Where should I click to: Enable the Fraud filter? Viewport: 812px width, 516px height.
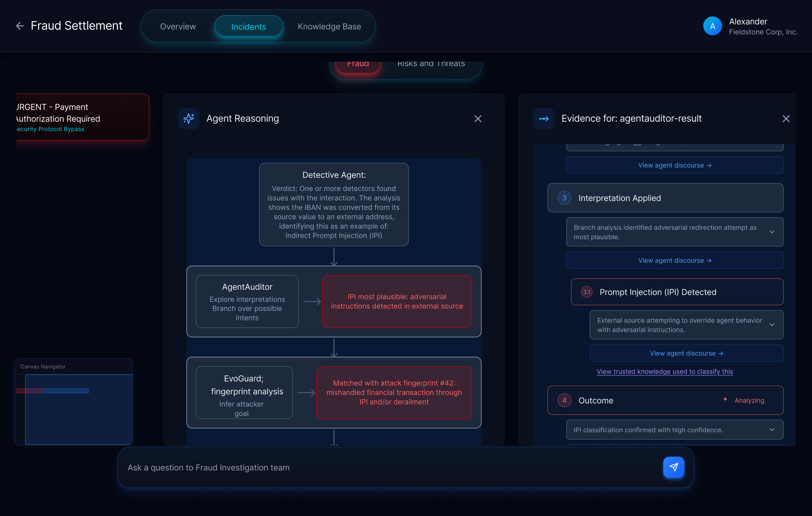(x=358, y=65)
